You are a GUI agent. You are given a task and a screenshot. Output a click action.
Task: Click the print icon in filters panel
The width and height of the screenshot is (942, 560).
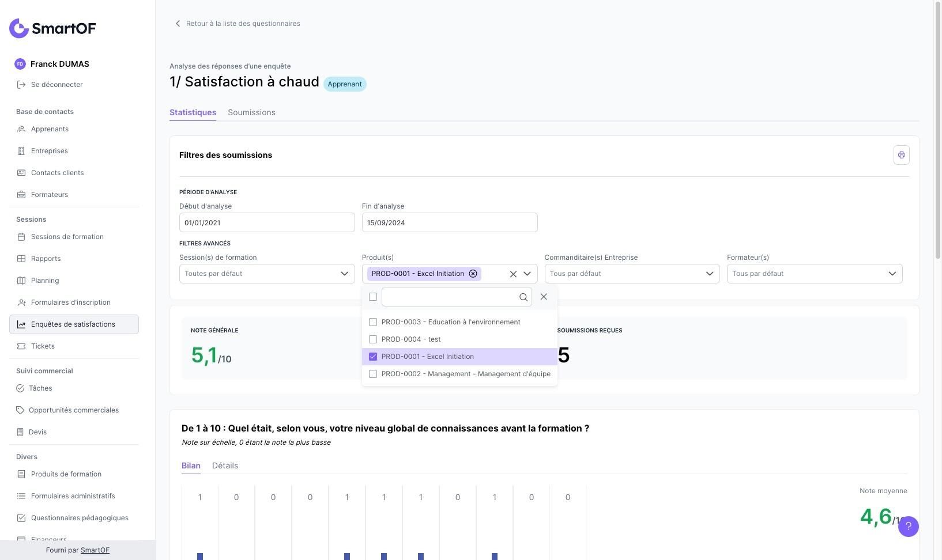[901, 155]
